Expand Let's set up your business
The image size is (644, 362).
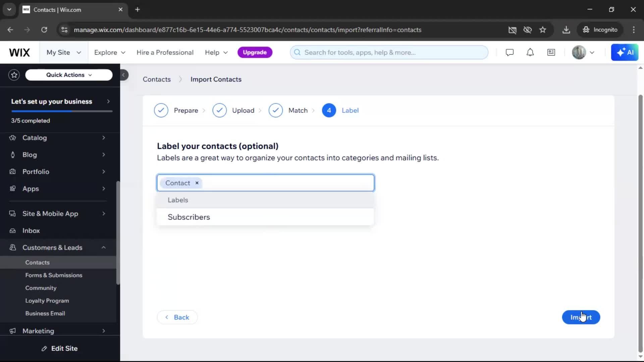60,101
